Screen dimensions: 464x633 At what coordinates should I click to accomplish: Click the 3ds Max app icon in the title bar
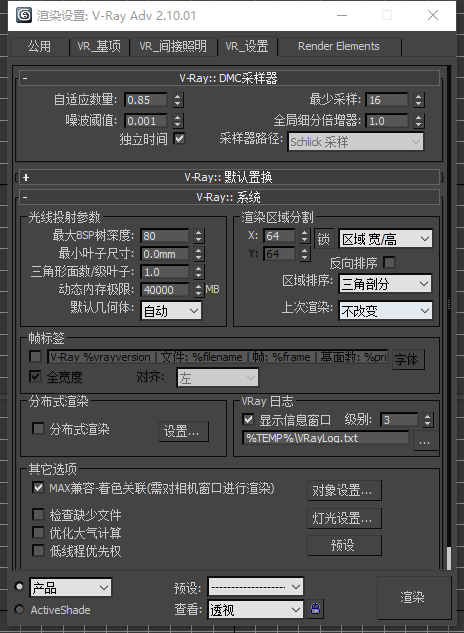24,15
